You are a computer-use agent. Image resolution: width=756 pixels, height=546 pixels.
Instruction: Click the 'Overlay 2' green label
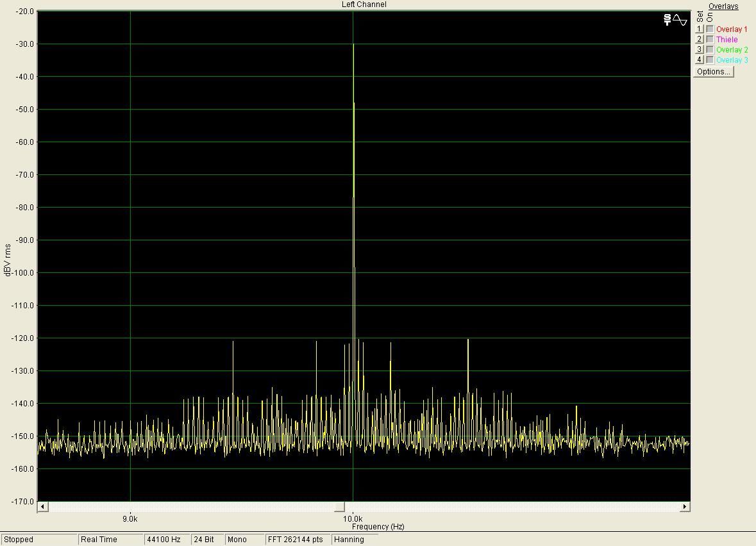tap(732, 49)
